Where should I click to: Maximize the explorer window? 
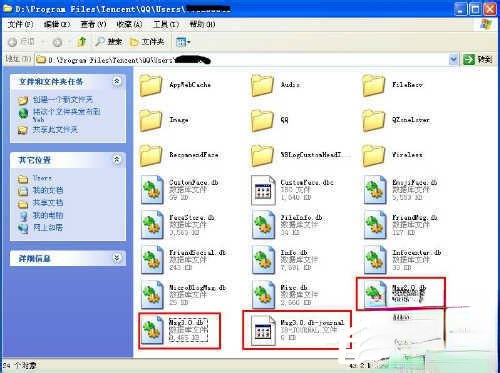[475, 9]
